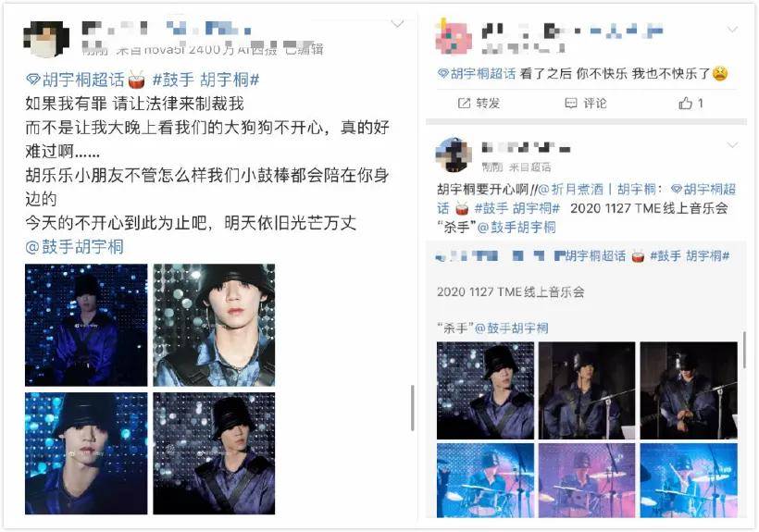Open the avatar of the second right post
This screenshot has height=532, width=759.
coord(454,155)
